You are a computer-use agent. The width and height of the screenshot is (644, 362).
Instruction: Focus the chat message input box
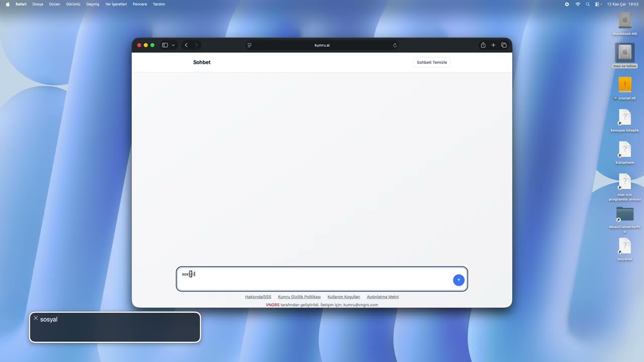coord(322,279)
